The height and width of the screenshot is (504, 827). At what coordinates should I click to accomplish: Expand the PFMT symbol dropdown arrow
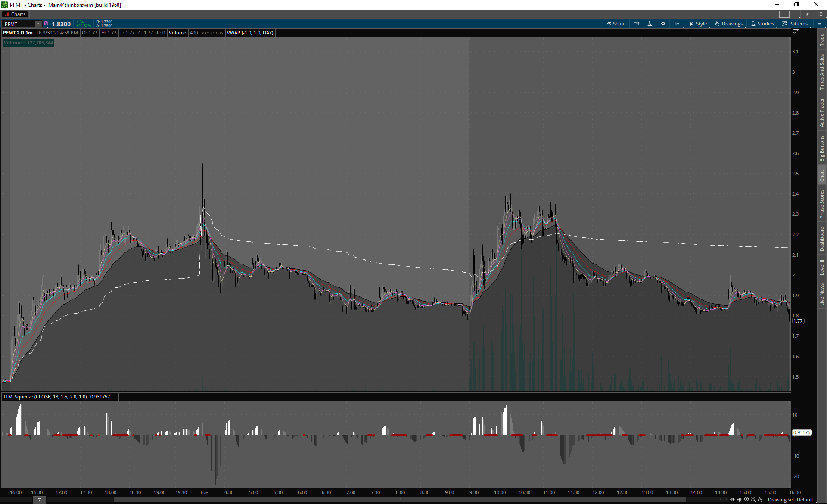click(x=38, y=24)
